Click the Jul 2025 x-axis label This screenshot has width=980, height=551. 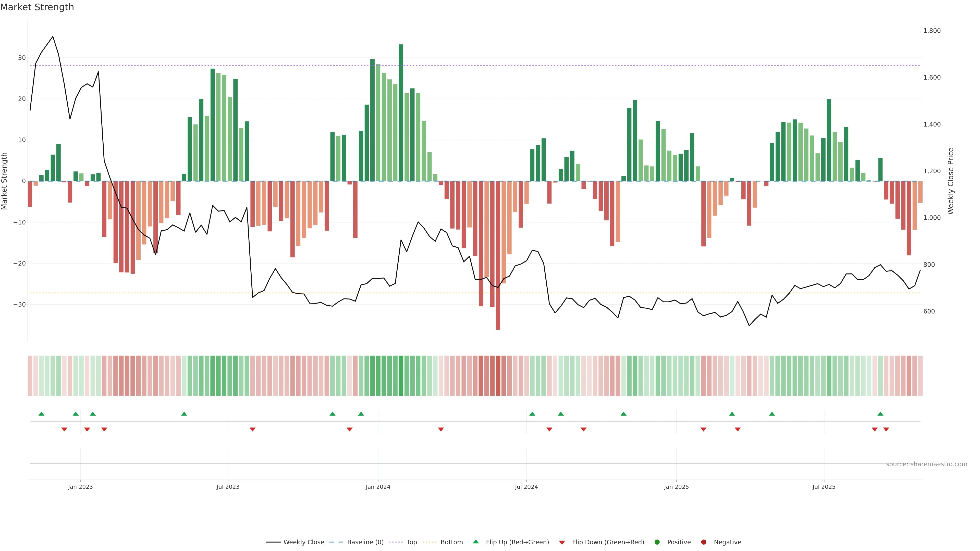tap(824, 487)
